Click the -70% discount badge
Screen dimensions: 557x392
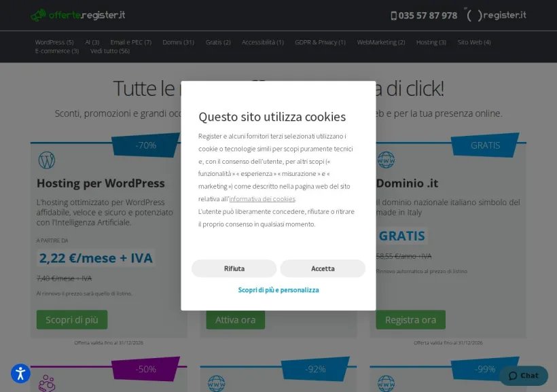(x=145, y=145)
